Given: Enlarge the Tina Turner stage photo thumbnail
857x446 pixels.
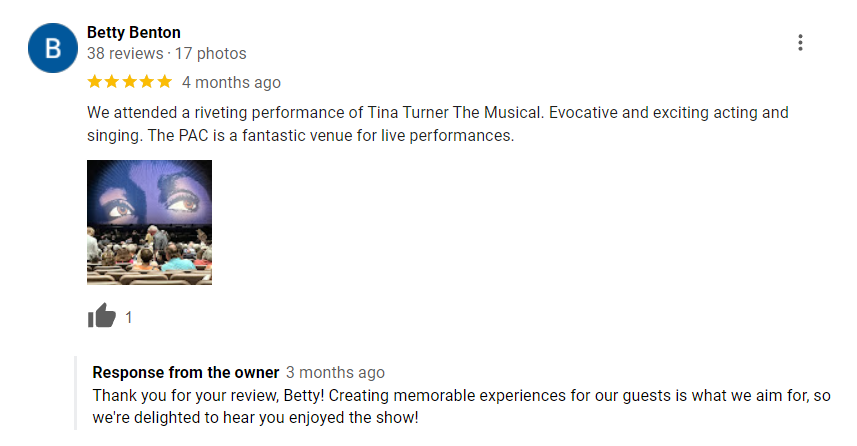Looking at the screenshot, I should click(x=149, y=222).
